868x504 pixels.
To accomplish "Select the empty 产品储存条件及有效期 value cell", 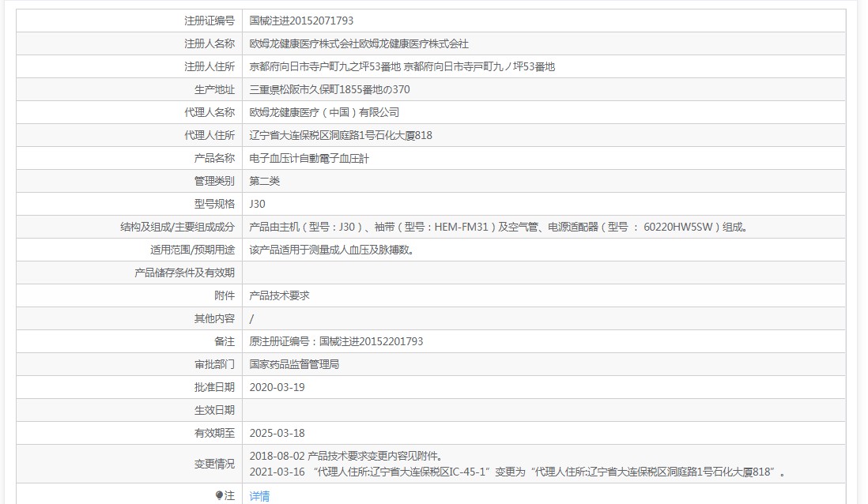I will click(x=395, y=272).
